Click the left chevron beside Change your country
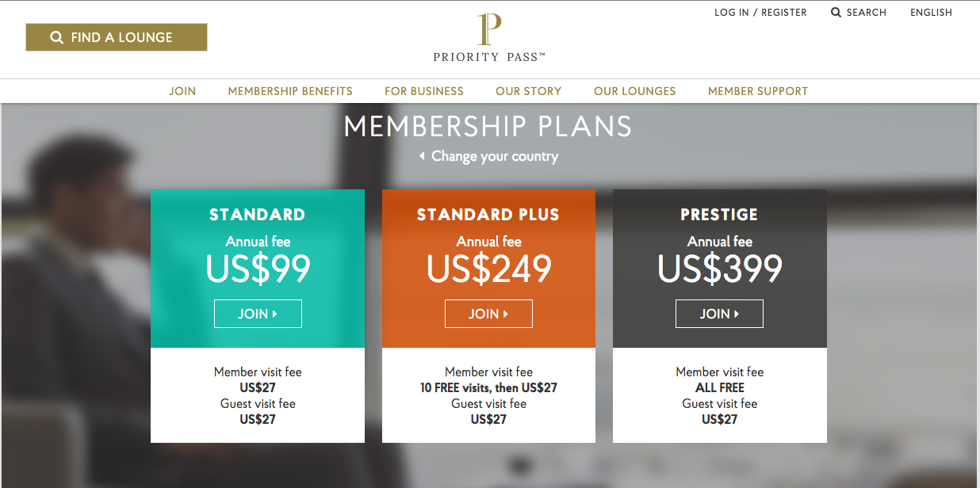980x488 pixels. (421, 156)
